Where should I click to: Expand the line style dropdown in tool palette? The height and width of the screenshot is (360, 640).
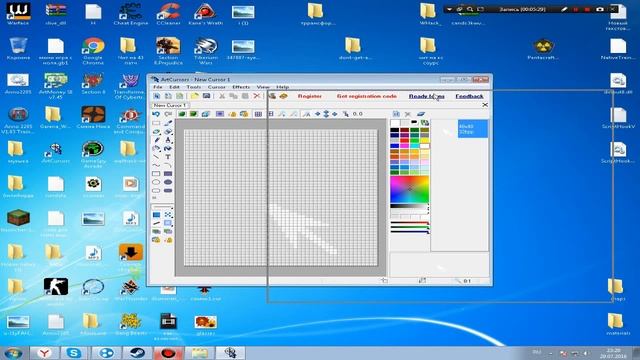162,207
